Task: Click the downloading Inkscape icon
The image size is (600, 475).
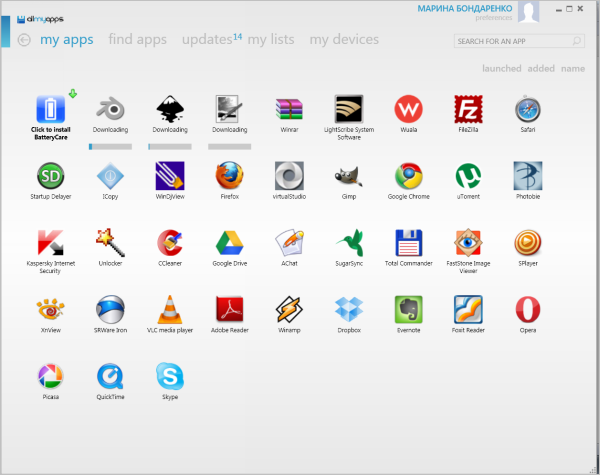Action: [x=170, y=109]
